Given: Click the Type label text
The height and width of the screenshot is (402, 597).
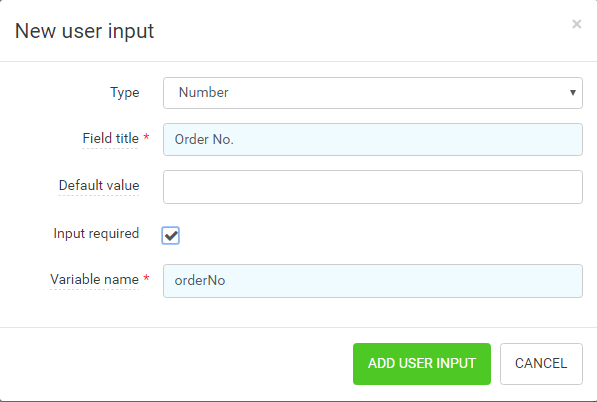Looking at the screenshot, I should 125,93.
